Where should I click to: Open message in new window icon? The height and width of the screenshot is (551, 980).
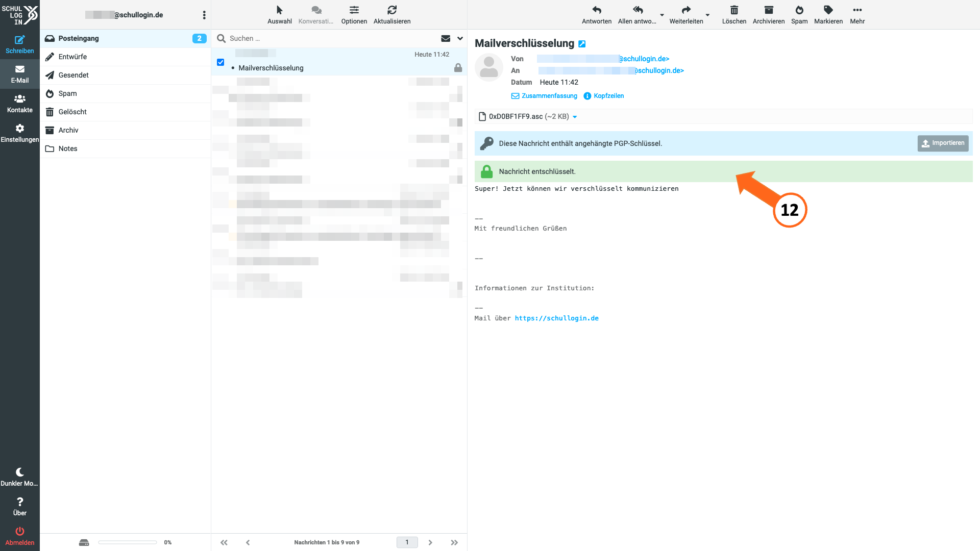pos(582,44)
